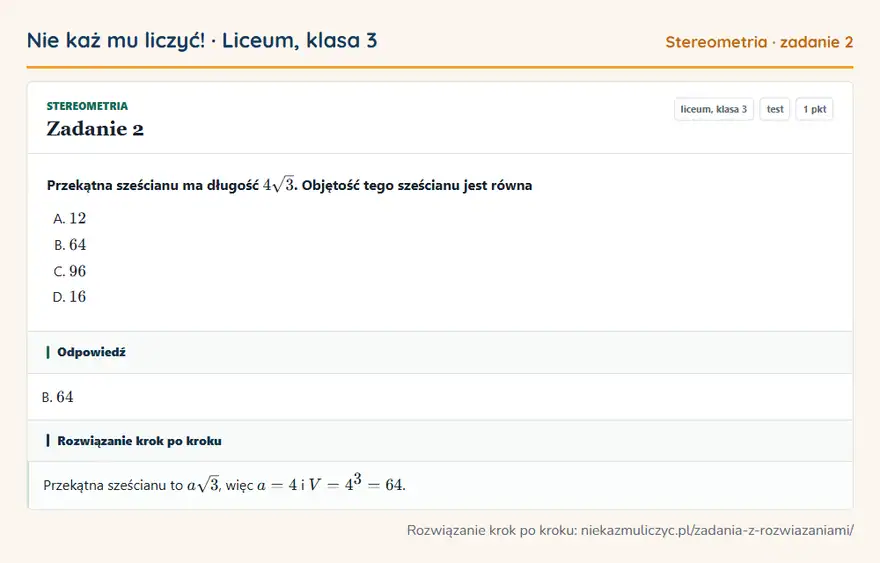880x563 pixels.
Task: Click the revealed answer "B. 64"
Action: (x=58, y=397)
